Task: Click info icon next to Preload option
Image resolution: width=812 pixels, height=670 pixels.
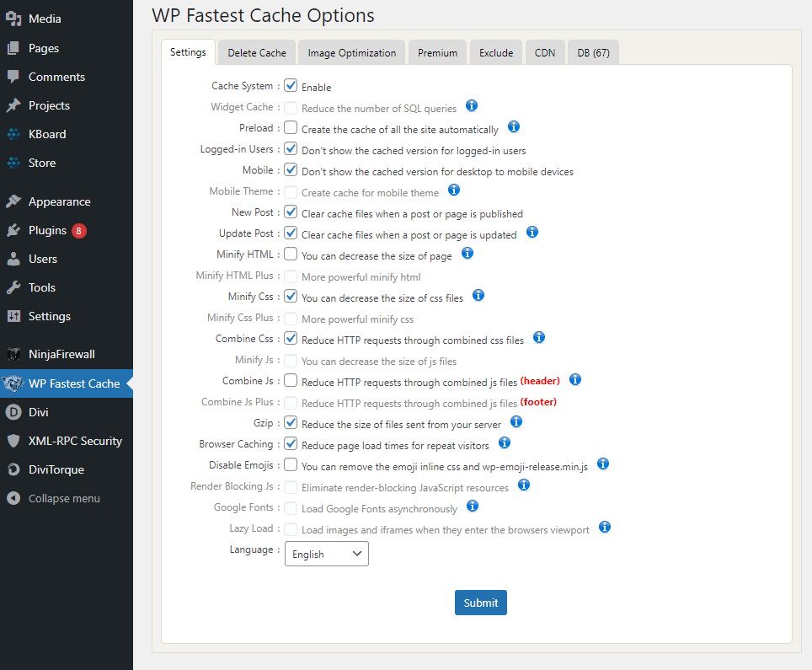Action: [x=513, y=127]
